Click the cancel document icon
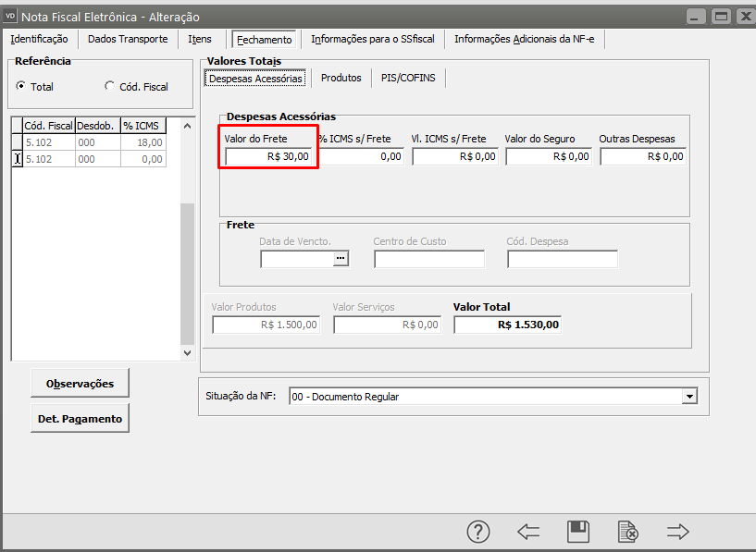The image size is (756, 552). 627,532
